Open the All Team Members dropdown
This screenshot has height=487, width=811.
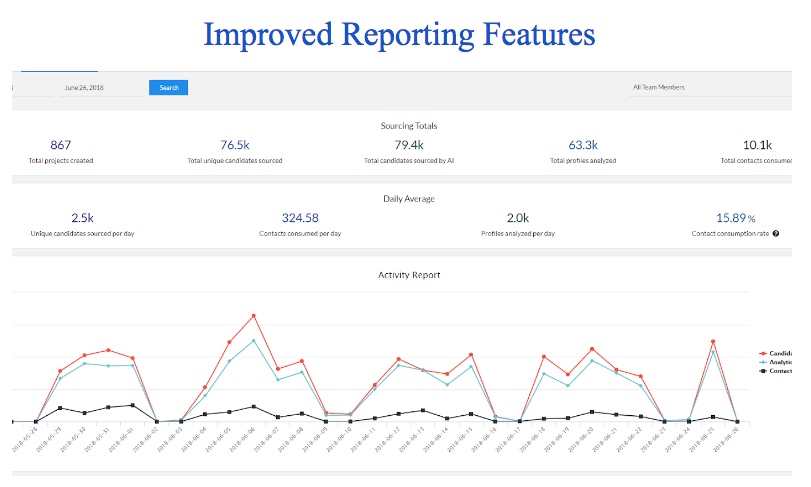click(x=700, y=88)
